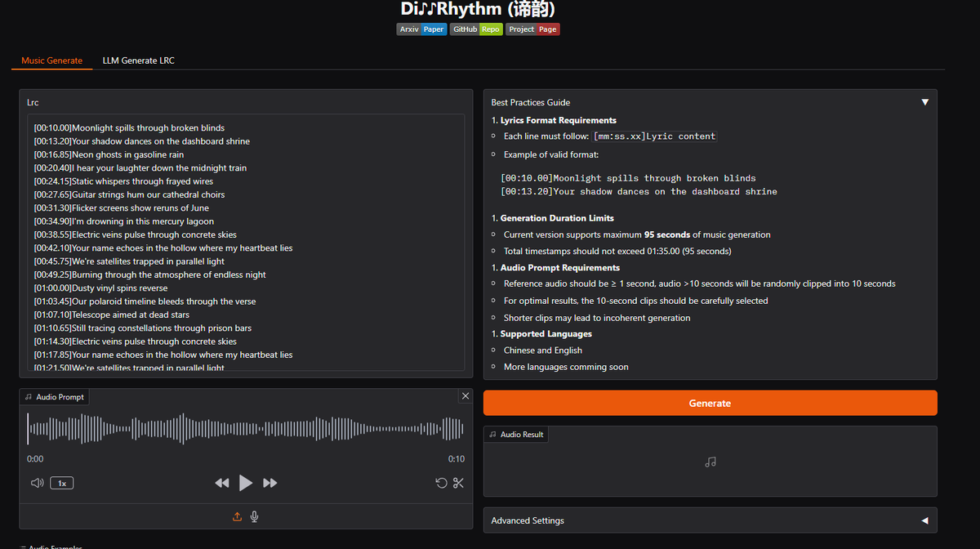This screenshot has width=980, height=549.
Task: Click the music note in Audio Result
Action: click(710, 462)
